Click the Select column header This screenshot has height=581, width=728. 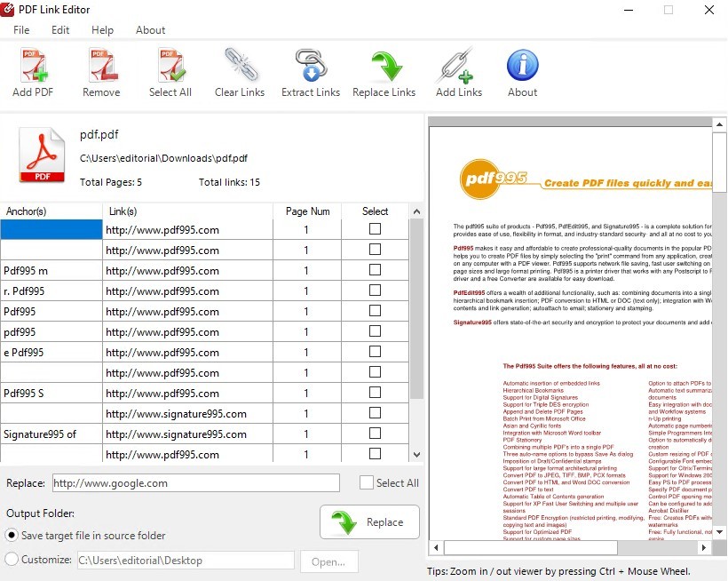[376, 211]
